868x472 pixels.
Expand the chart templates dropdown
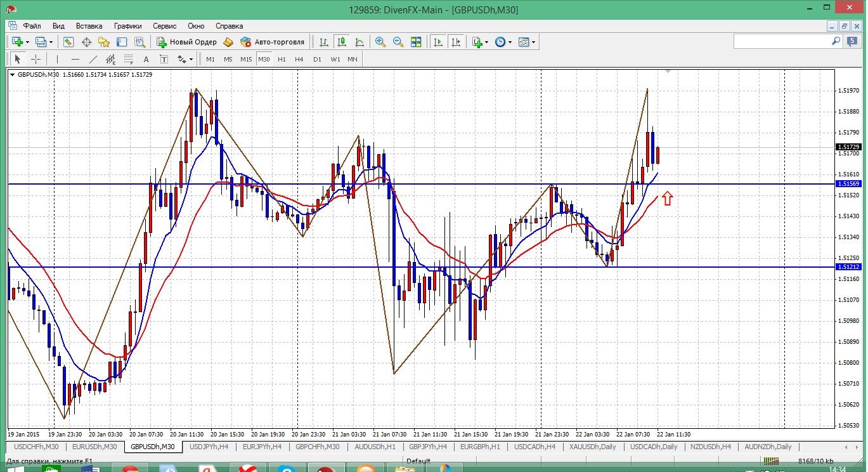pyautogui.click(x=533, y=42)
